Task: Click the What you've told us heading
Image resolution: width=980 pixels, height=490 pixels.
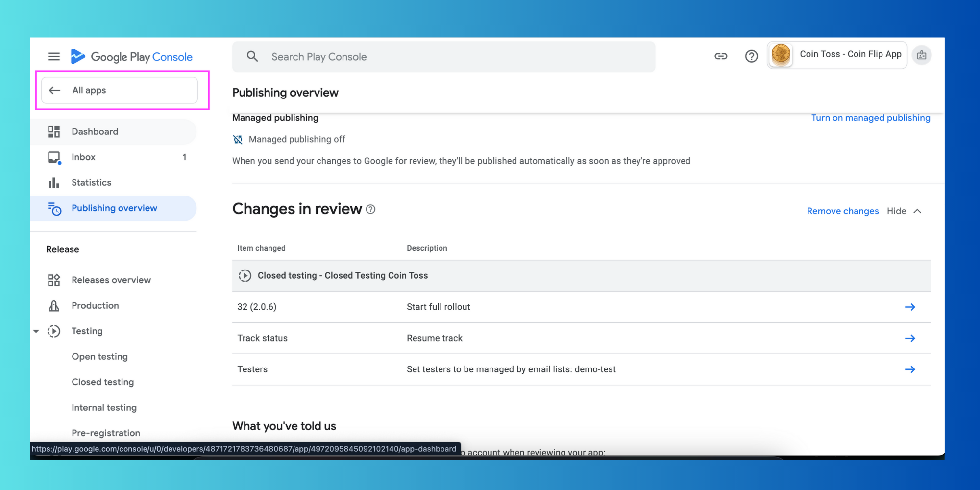Action: (284, 426)
